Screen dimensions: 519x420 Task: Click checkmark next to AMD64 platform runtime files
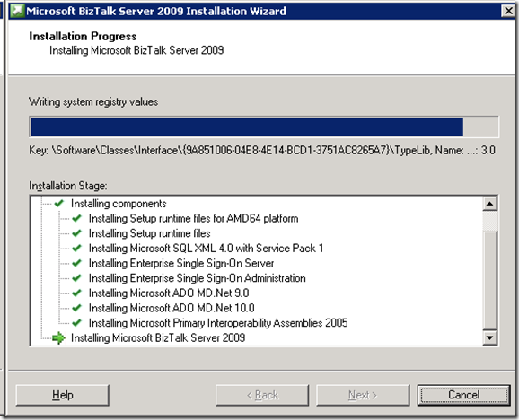tap(77, 218)
